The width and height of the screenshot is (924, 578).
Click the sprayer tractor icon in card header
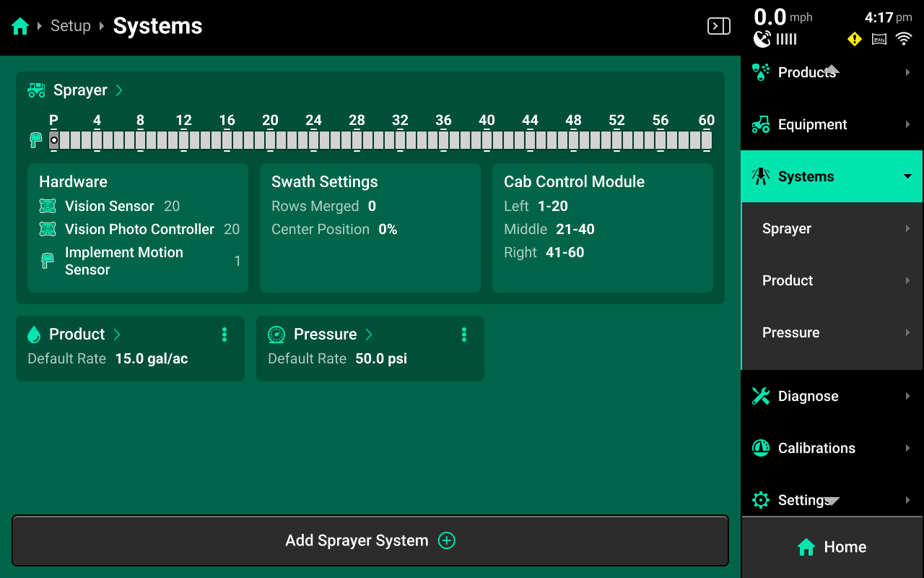pos(36,90)
